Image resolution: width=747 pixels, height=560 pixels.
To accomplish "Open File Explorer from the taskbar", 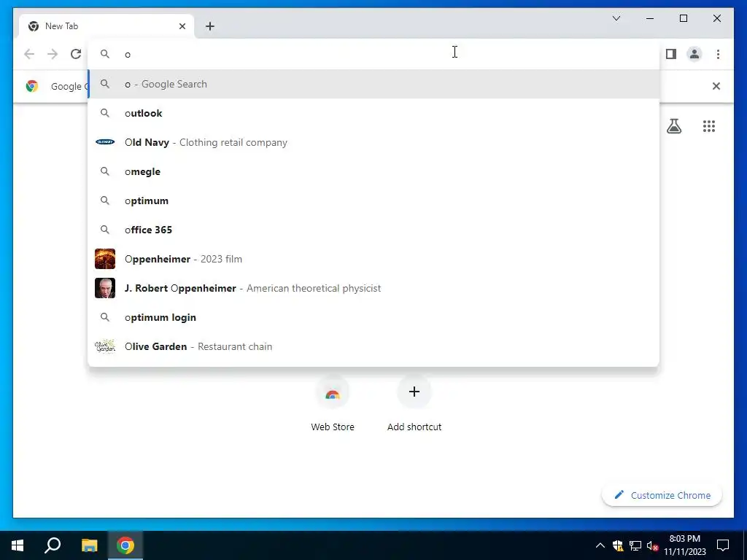I will tap(89, 545).
